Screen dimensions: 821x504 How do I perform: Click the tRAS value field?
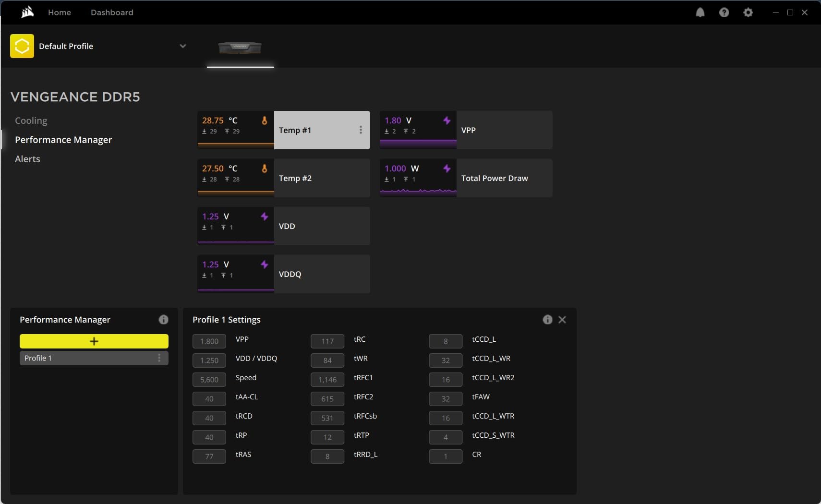209,456
